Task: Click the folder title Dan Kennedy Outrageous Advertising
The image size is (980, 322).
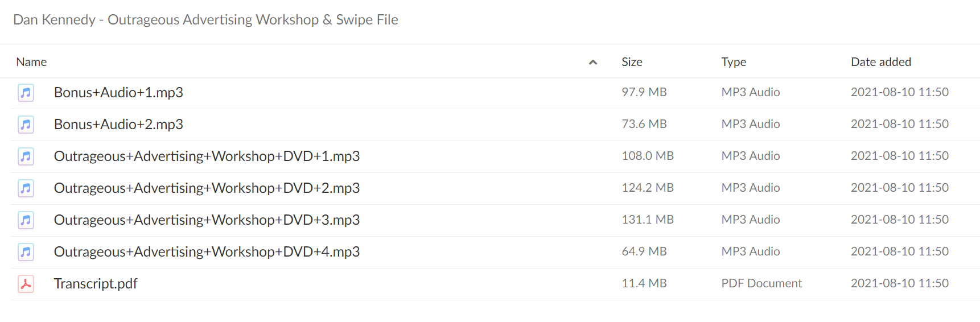Action: 205,20
